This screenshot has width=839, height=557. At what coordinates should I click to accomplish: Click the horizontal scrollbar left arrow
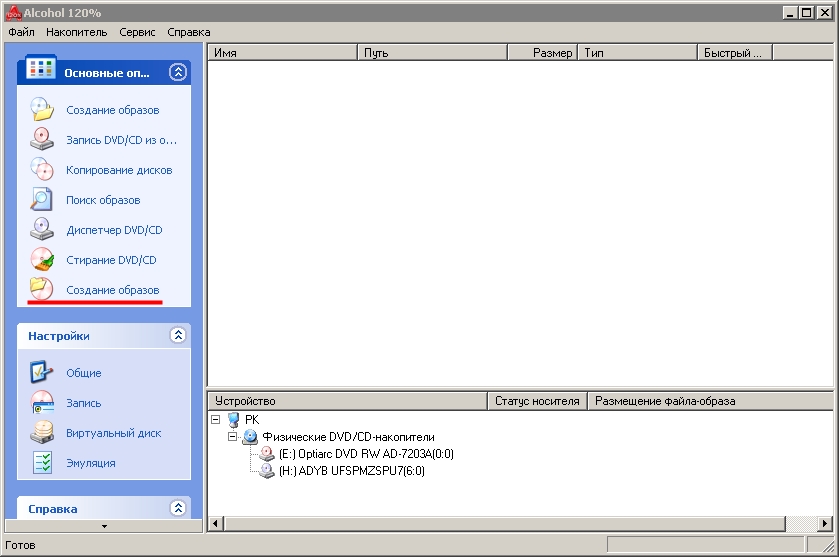point(216,523)
